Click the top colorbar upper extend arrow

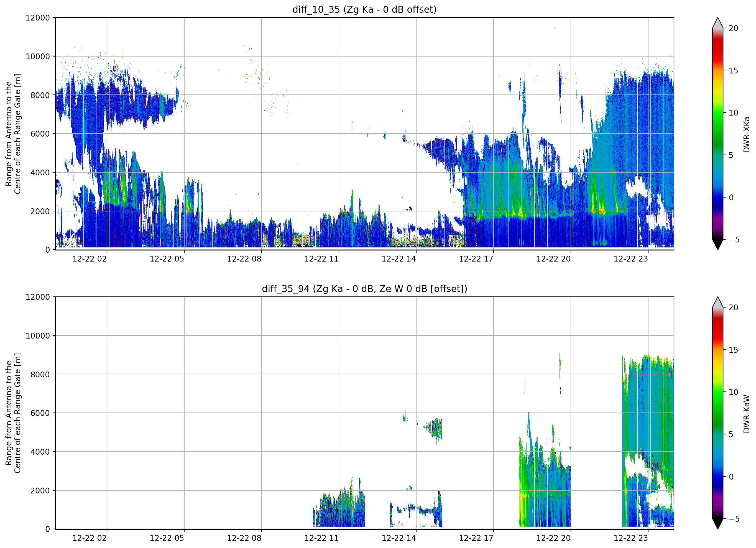tap(718, 23)
